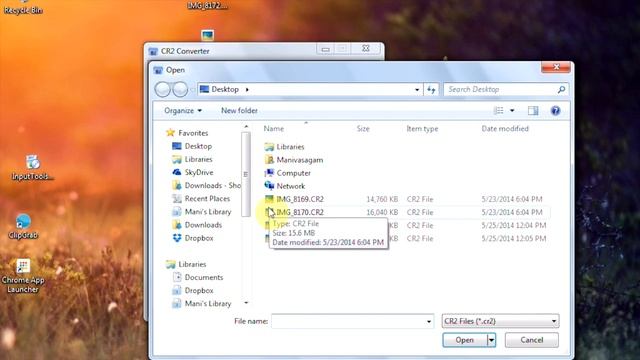Select Mani's Library under Libraries
640x360 pixels.
202,303
